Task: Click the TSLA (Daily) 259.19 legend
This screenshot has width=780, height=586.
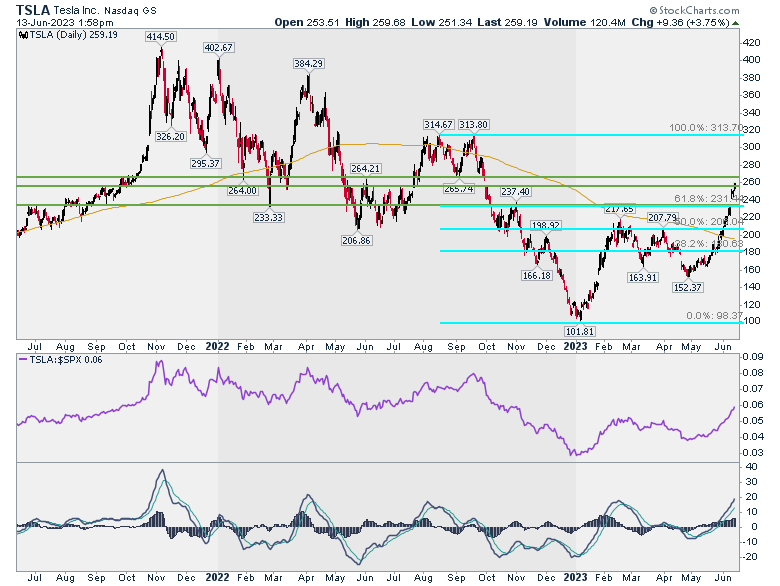Action: click(68, 35)
